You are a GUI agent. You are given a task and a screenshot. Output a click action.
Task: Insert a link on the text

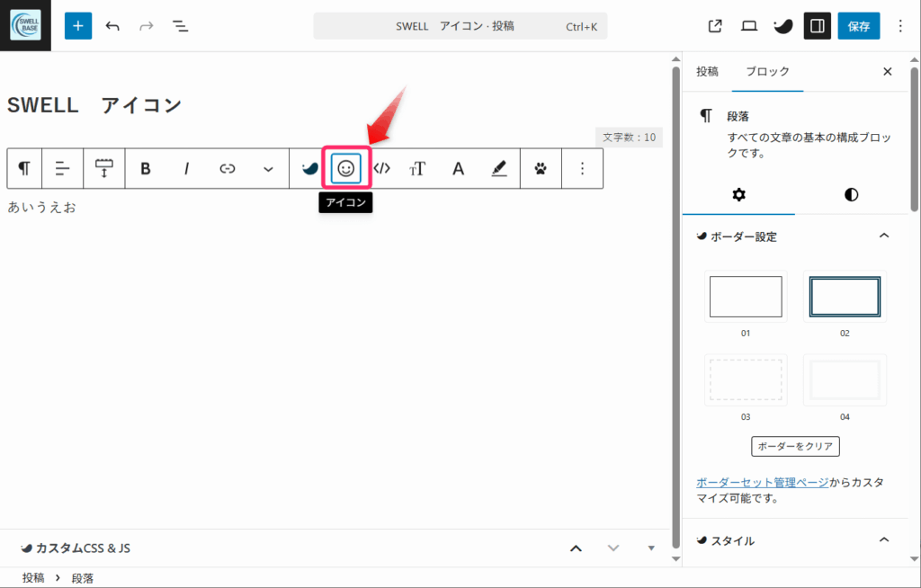tap(228, 169)
